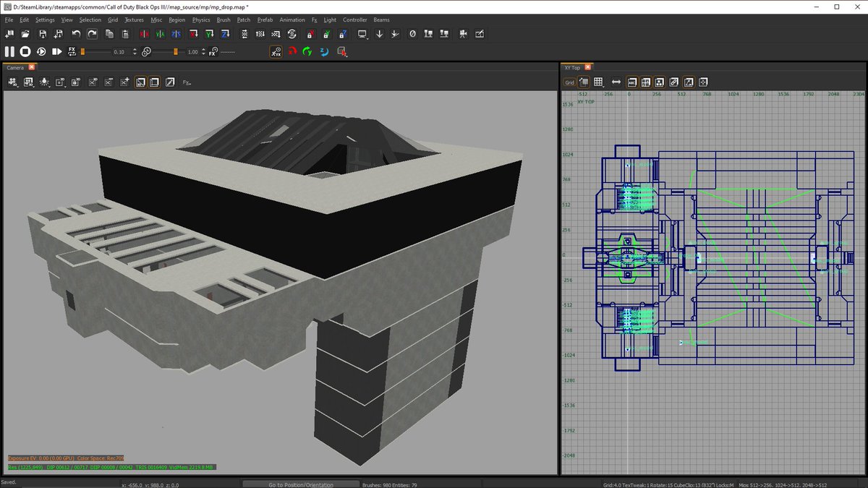Click the sun lighting icon in Camera toolbar
This screenshot has height=488, width=868.
(x=43, y=82)
